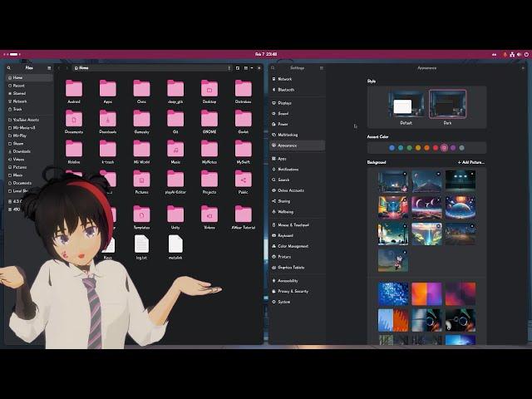Go back with Files back arrow
532x399 pixels.
click(x=59, y=67)
